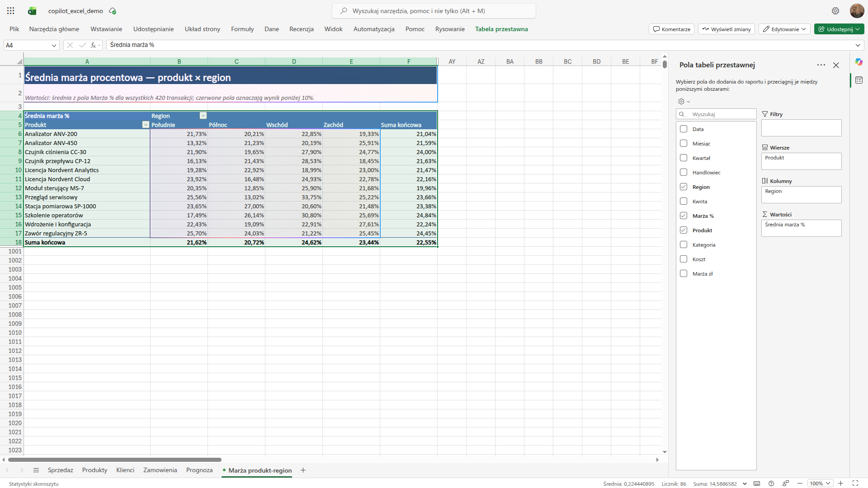Open the field list layout gear dropdown

(x=684, y=102)
